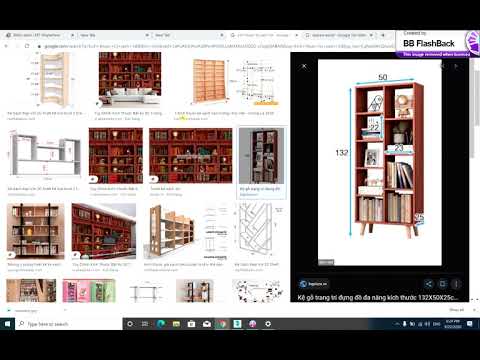480x360 pixels.
Task: Open more options in the preview panel
Action: [456, 284]
